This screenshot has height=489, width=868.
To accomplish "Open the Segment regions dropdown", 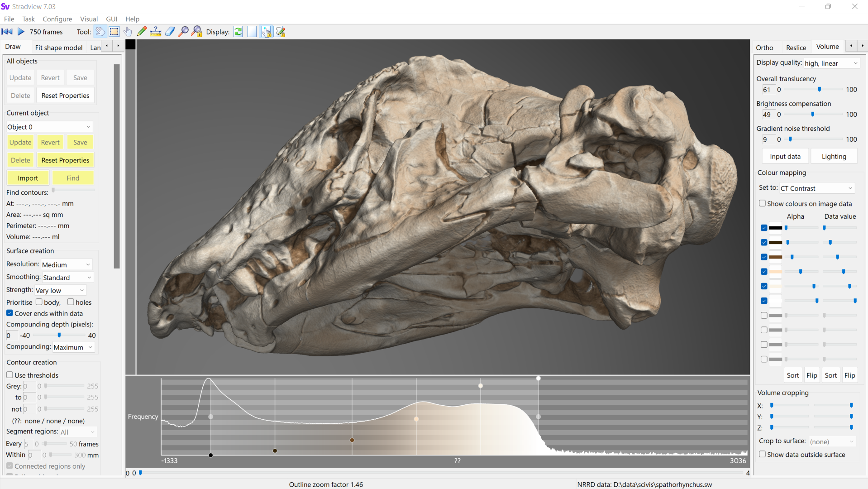I will pos(78,432).
